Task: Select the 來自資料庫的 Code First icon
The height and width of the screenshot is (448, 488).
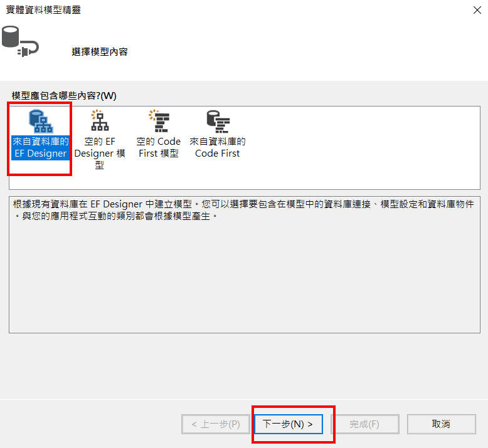Action: tap(218, 122)
